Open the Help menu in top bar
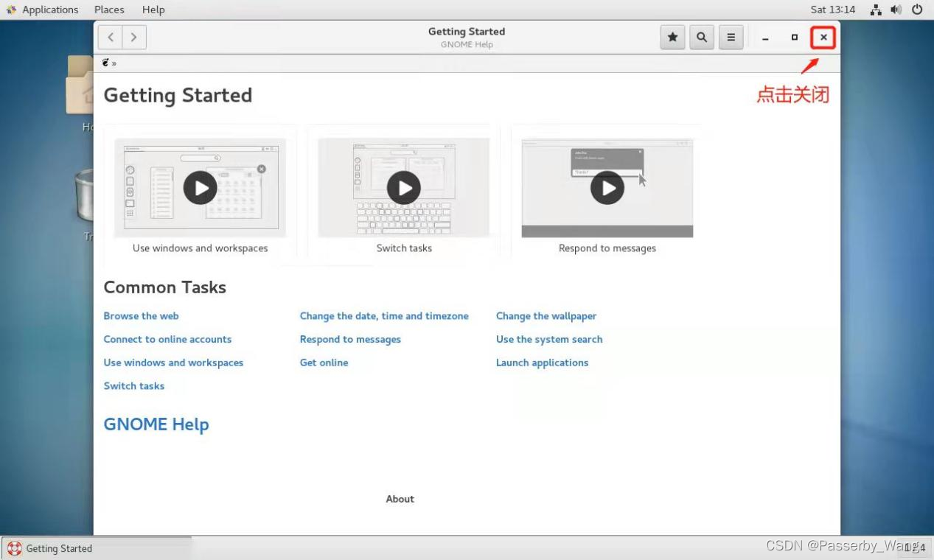 pyautogui.click(x=153, y=10)
